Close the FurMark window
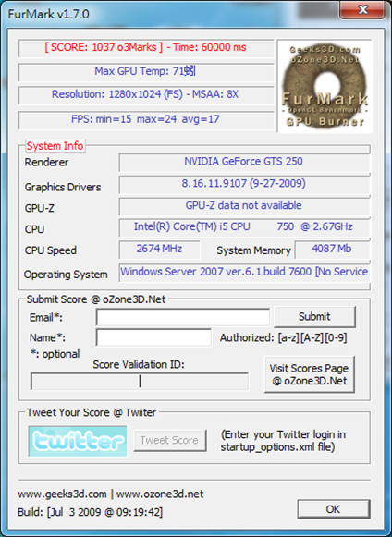This screenshot has height=537, width=392. click(x=362, y=10)
